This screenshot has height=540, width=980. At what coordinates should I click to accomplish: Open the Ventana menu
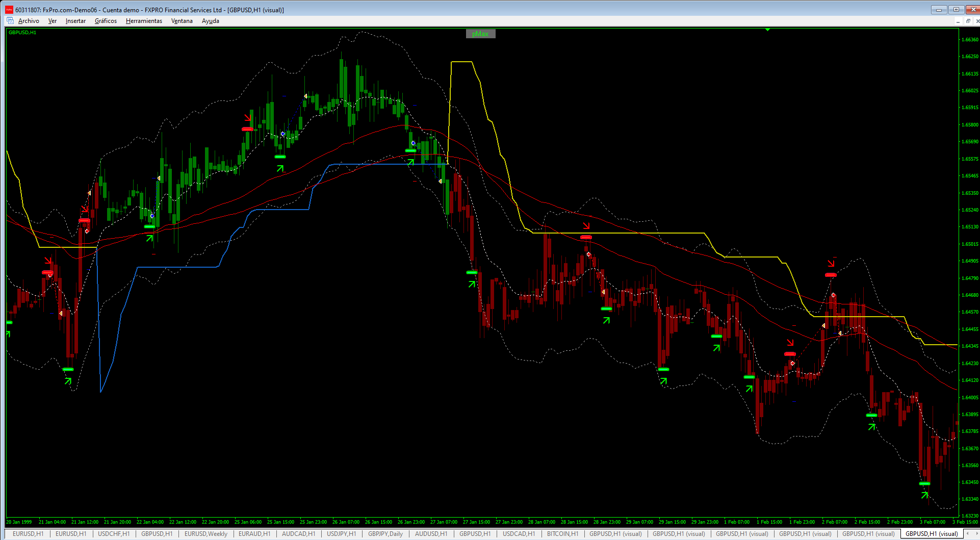(182, 21)
